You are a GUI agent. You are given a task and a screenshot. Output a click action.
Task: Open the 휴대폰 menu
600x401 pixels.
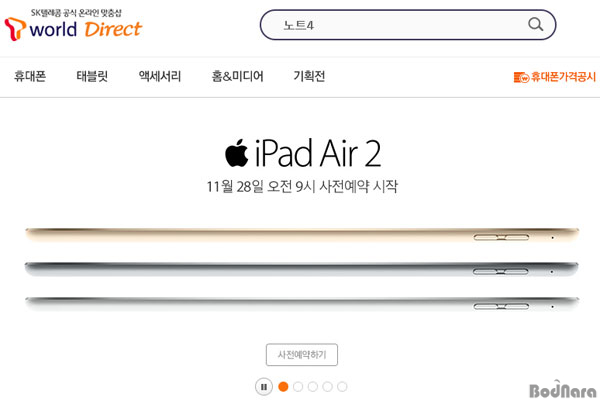(30, 76)
